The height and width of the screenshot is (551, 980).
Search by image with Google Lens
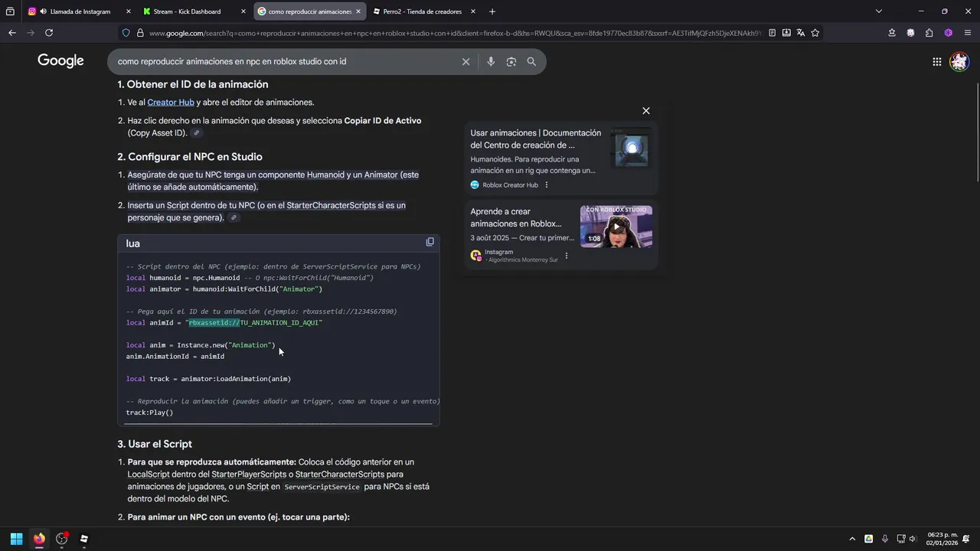tap(511, 61)
